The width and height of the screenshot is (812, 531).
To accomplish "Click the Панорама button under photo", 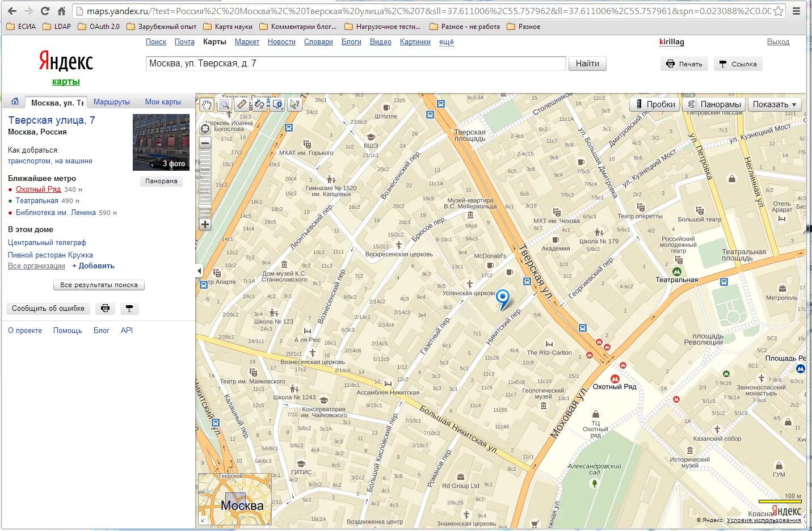I will coord(161,181).
